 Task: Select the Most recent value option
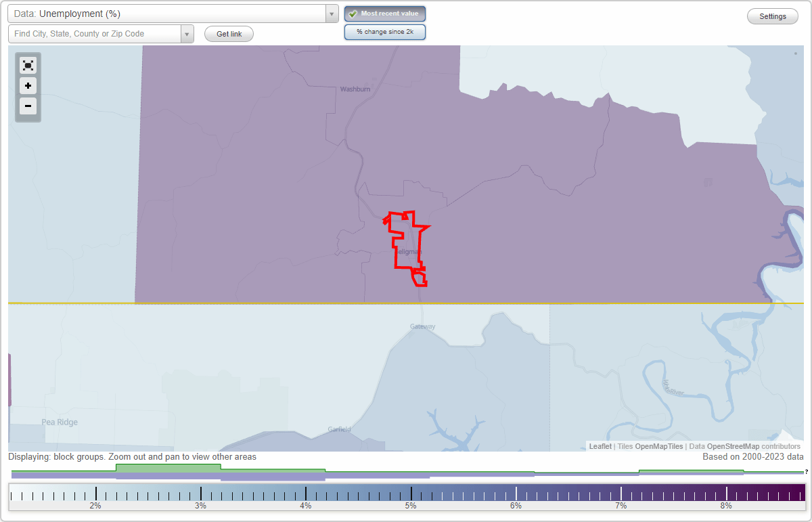tap(385, 14)
